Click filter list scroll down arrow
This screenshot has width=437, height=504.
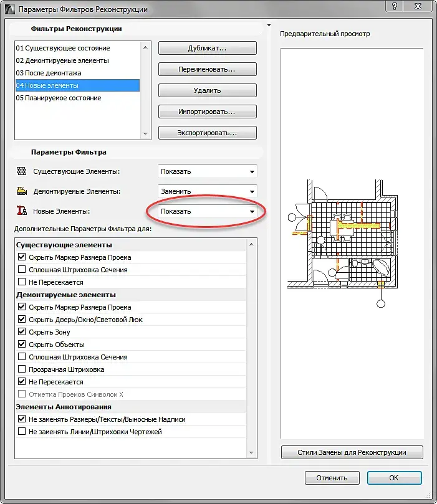(145, 134)
